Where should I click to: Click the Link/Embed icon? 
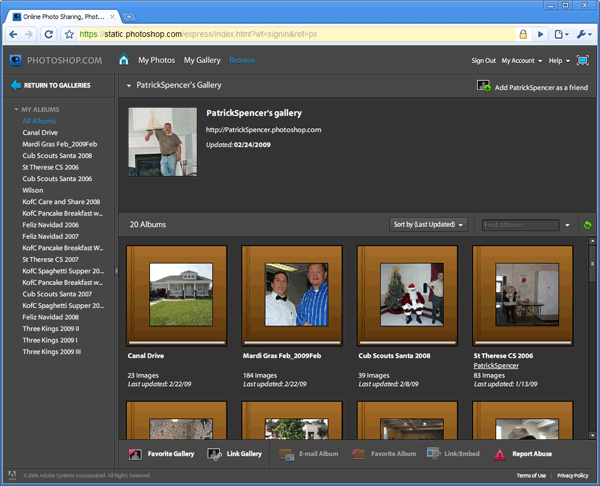click(x=434, y=454)
